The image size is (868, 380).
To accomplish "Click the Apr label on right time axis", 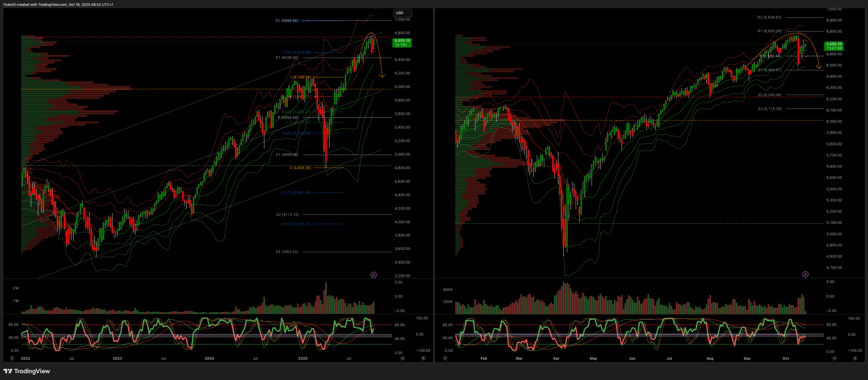I will pyautogui.click(x=556, y=359).
